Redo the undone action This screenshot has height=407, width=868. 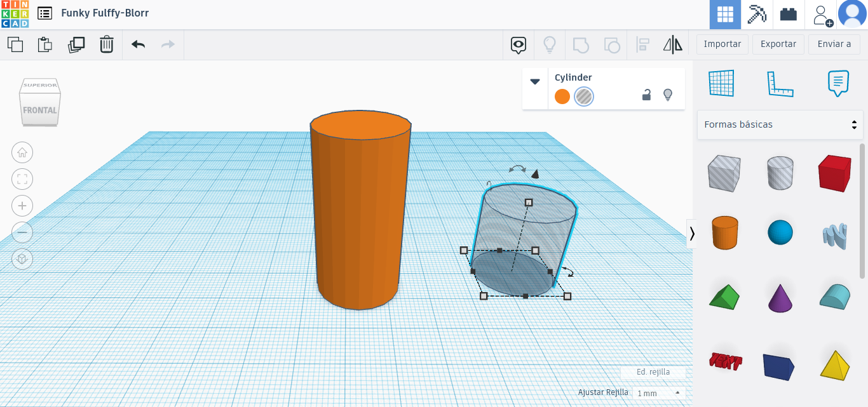[168, 44]
